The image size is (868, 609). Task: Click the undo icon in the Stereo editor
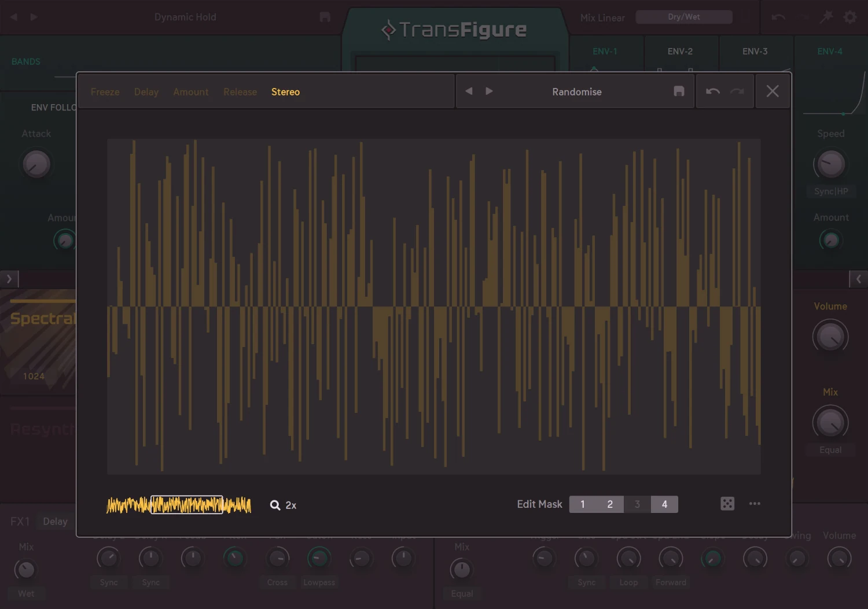712,91
